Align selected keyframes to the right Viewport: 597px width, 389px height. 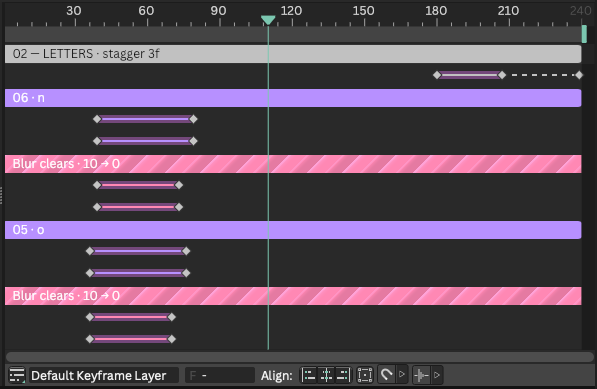point(343,375)
